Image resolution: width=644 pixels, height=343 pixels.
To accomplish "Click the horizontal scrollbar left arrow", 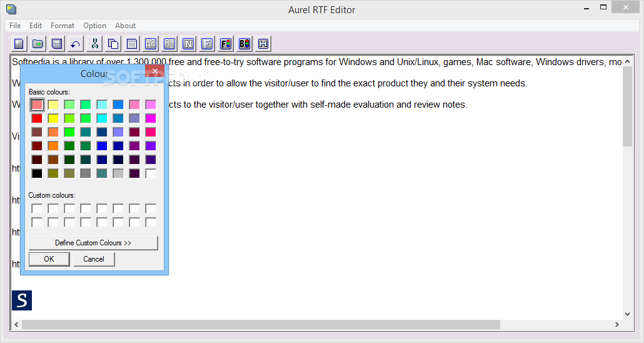I will coord(16,324).
